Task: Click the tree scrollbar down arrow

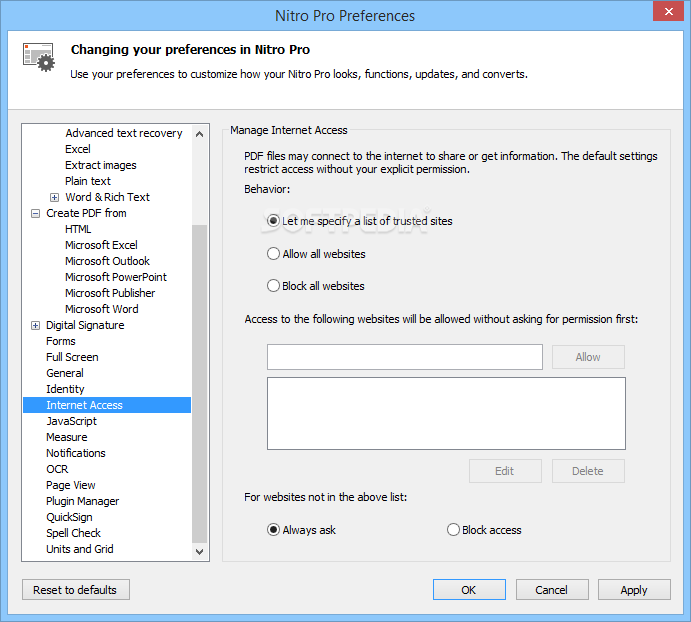Action: (x=200, y=551)
